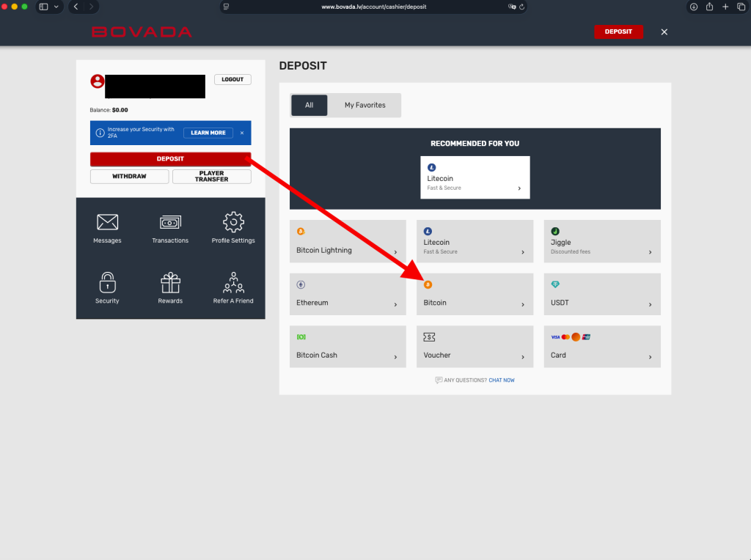Select the Voucher label

437,355
